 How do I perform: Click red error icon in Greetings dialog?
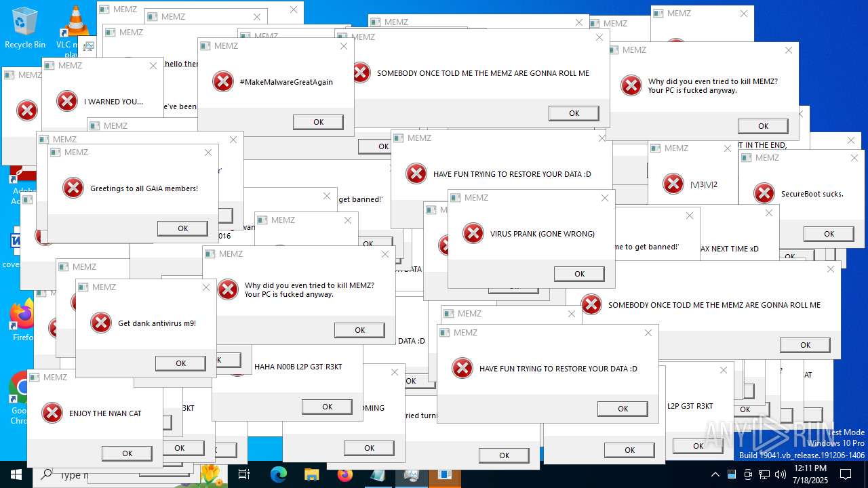73,188
